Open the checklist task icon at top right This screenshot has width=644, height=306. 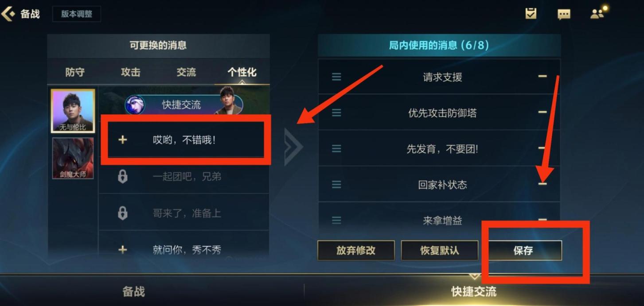[x=531, y=14]
